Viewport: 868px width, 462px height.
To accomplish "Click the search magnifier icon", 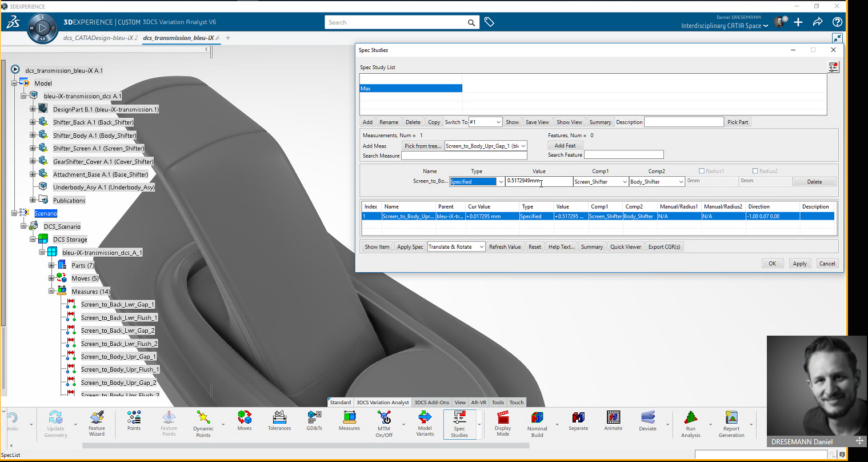I will click(471, 23).
